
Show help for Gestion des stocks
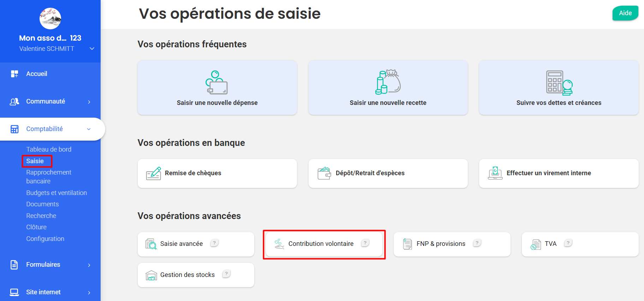click(x=226, y=274)
